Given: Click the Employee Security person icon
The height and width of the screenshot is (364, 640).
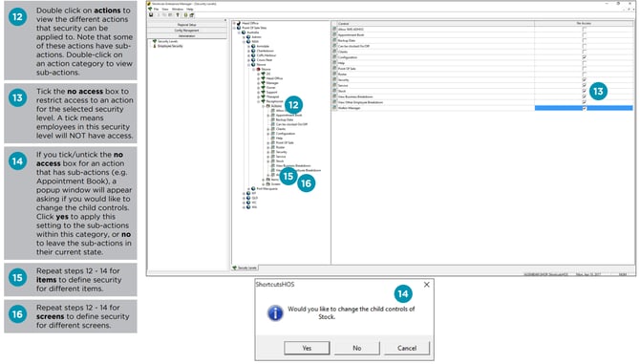Looking at the screenshot, I should click(155, 46).
